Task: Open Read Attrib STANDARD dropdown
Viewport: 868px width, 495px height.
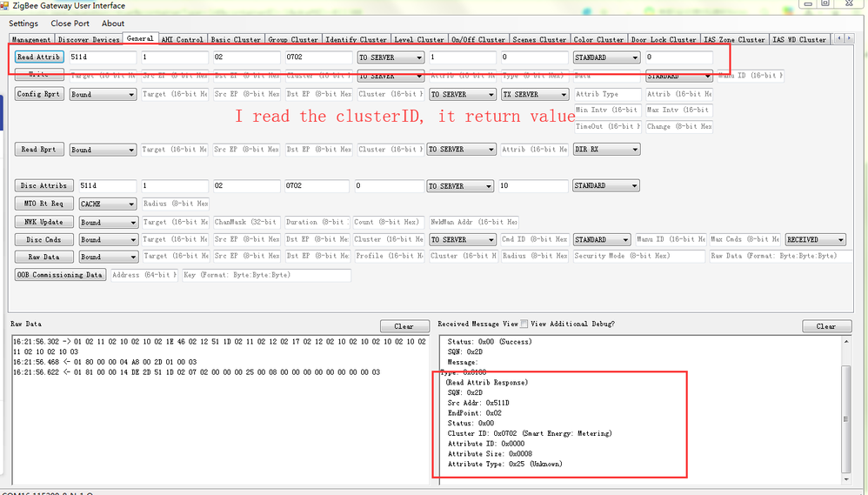Action: click(x=607, y=57)
